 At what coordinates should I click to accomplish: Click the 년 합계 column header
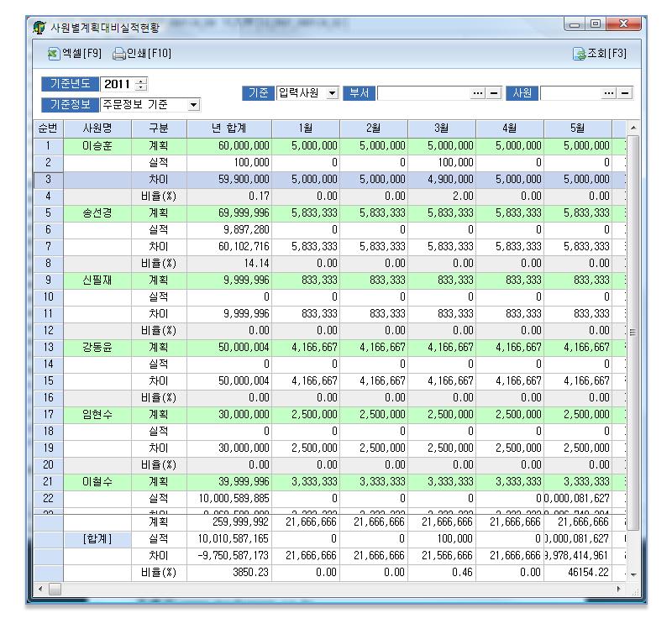(240, 128)
